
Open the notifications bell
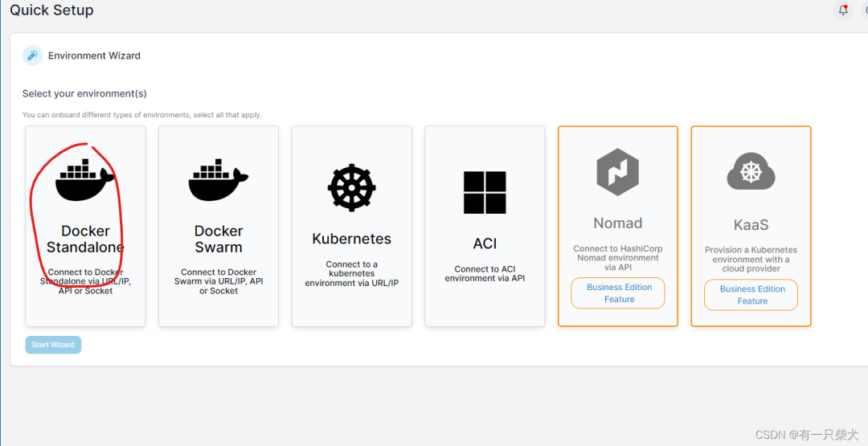pyautogui.click(x=843, y=10)
